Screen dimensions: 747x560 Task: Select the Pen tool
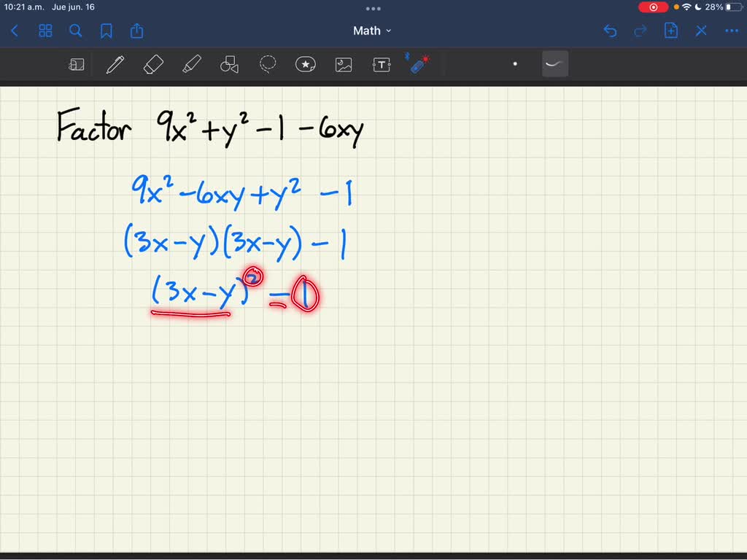pos(115,64)
